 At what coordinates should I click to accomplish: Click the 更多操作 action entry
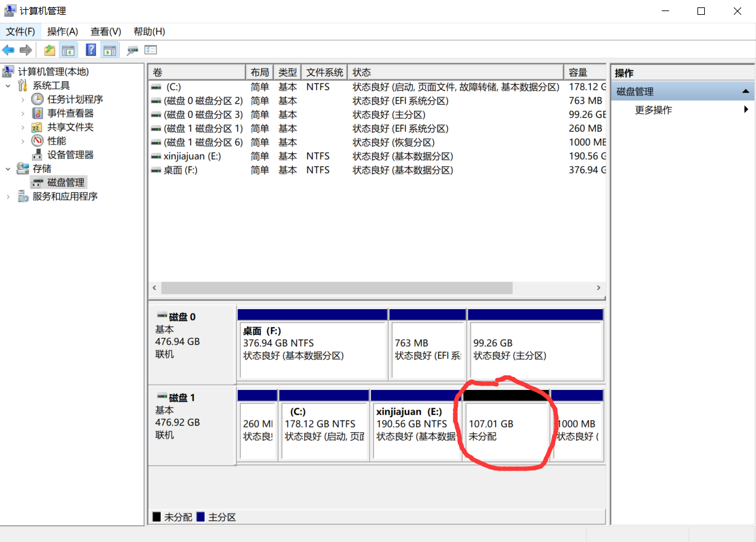point(654,110)
